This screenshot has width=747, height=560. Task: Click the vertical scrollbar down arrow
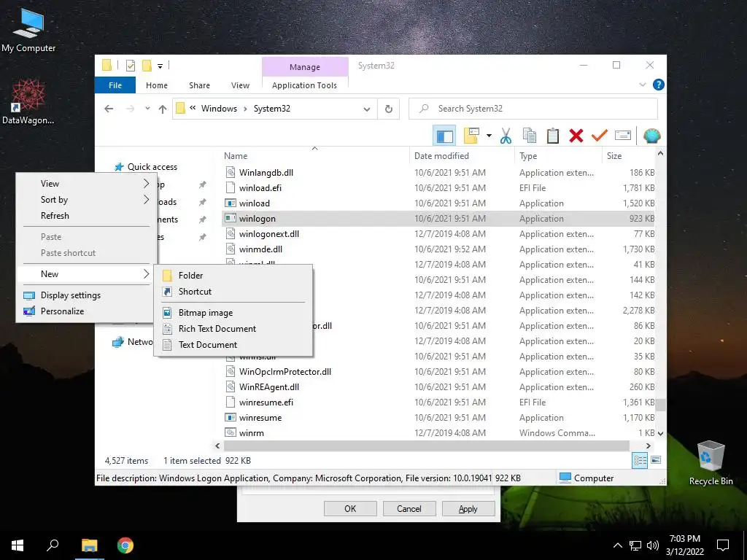660,433
